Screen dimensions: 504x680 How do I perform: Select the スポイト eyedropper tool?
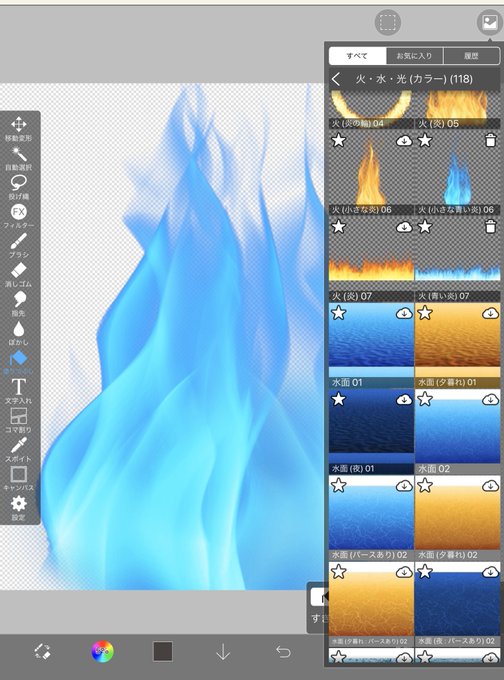18,449
